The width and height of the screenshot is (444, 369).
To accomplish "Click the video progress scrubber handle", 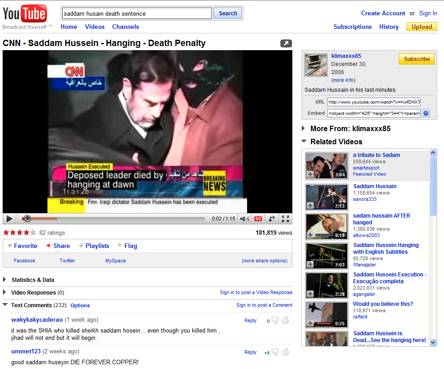I will pyautogui.click(x=27, y=219).
